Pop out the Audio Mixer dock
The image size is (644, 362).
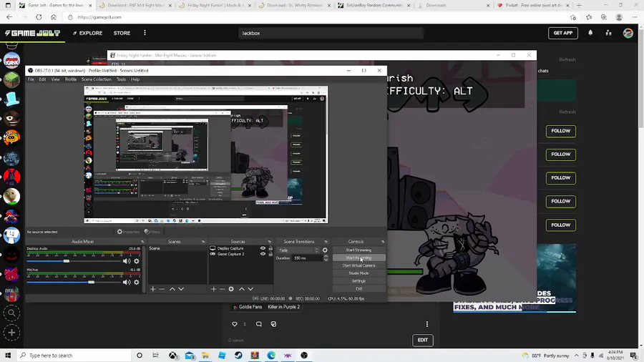[x=142, y=242]
